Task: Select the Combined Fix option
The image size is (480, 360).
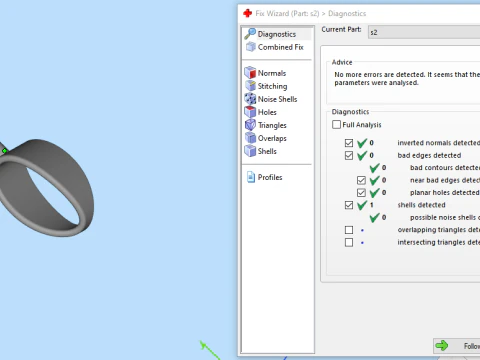Action: (x=275, y=47)
